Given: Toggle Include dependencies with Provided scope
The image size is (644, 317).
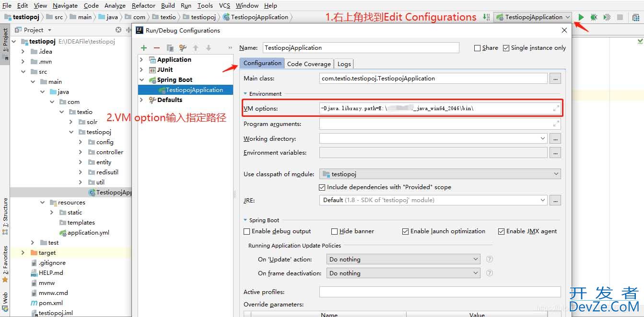Looking at the screenshot, I should [x=322, y=187].
